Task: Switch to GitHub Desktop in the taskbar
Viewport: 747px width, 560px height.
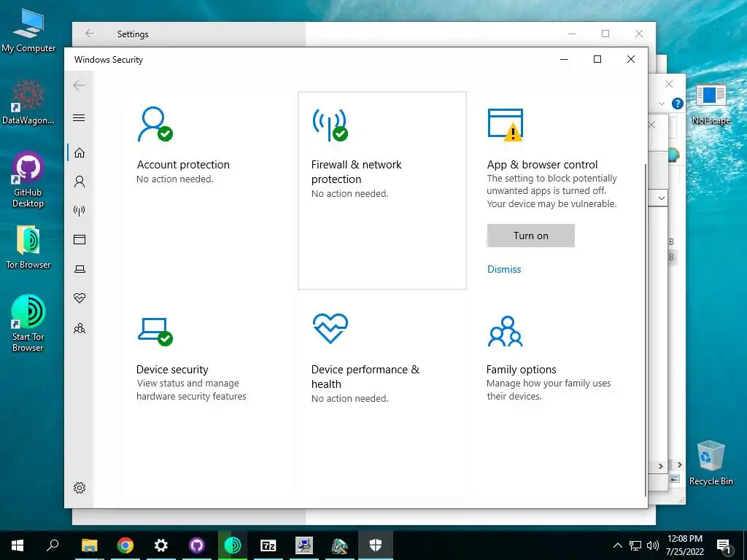Action: point(197,545)
